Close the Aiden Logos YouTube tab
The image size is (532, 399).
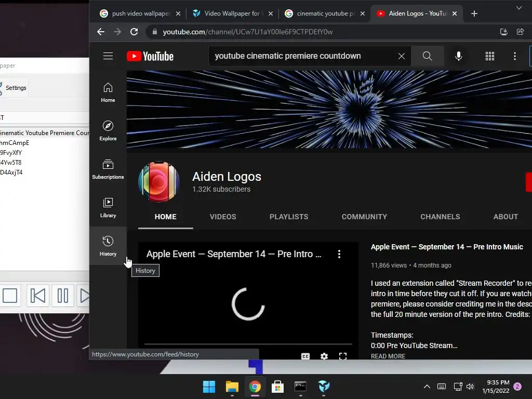pyautogui.click(x=455, y=14)
